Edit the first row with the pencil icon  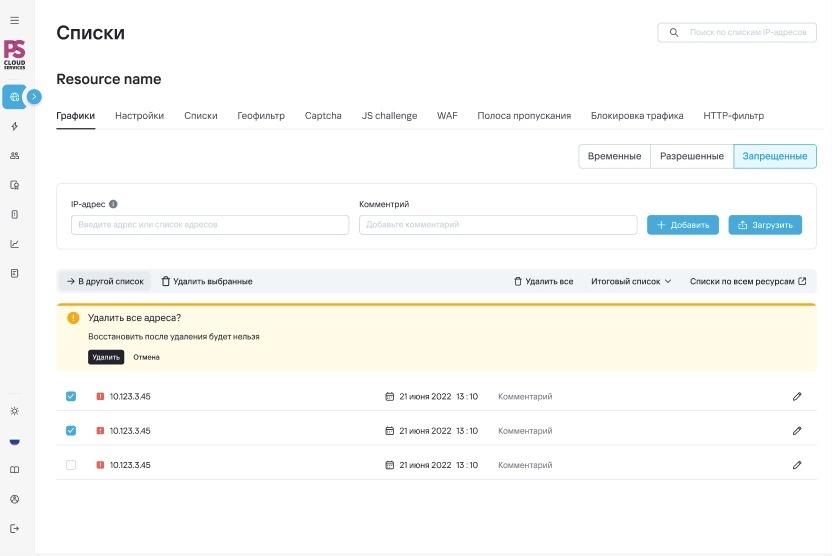pos(797,396)
